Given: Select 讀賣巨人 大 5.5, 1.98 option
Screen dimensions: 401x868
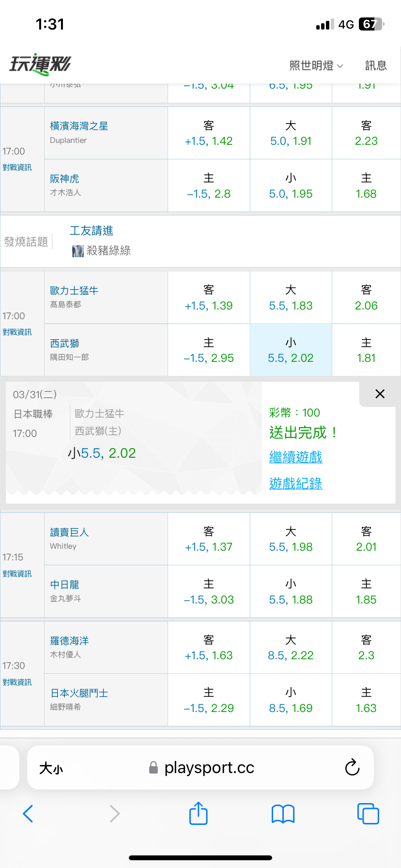Looking at the screenshot, I should pyautogui.click(x=291, y=539).
